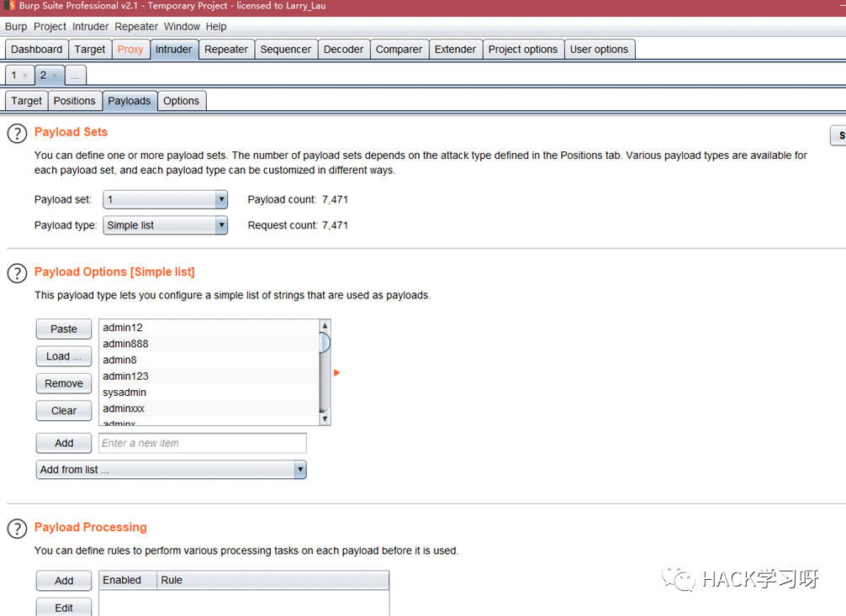Switch to the top-level Target tab

[x=90, y=49]
